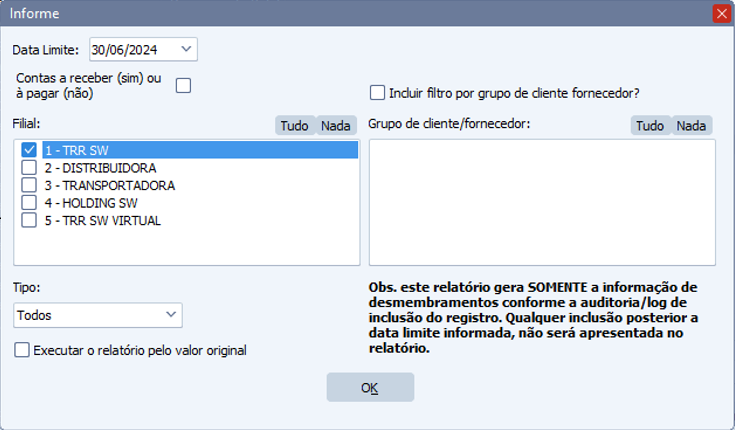Close the Informe dialog with red X
This screenshot has width=735, height=430.
click(721, 13)
